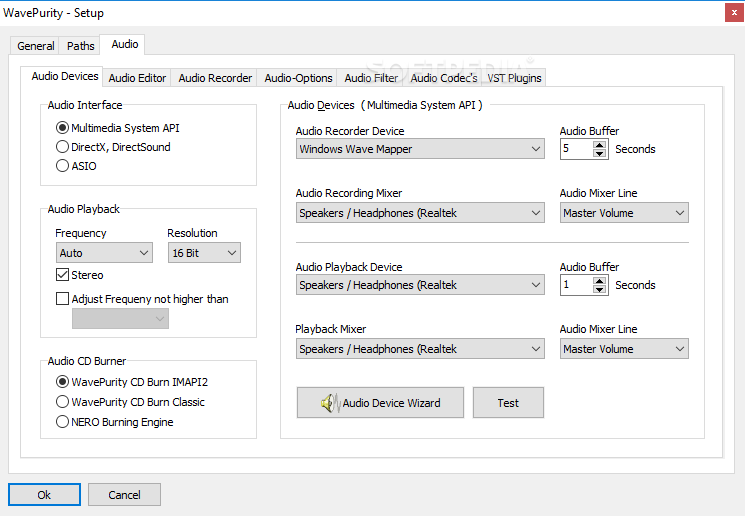
Task: Open the Audio Playback Device dropdown
Action: 420,285
